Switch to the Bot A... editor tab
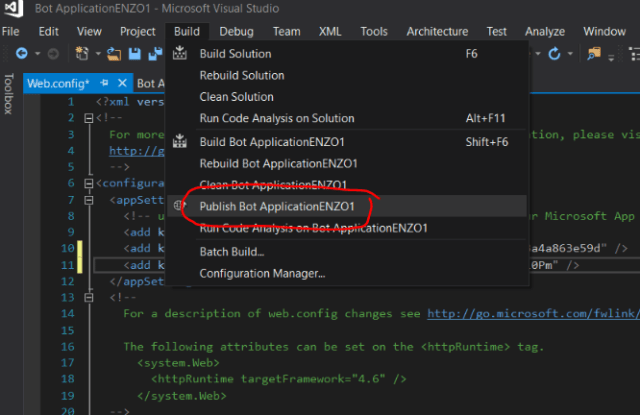Viewport: 640px width, 415px height. (151, 83)
